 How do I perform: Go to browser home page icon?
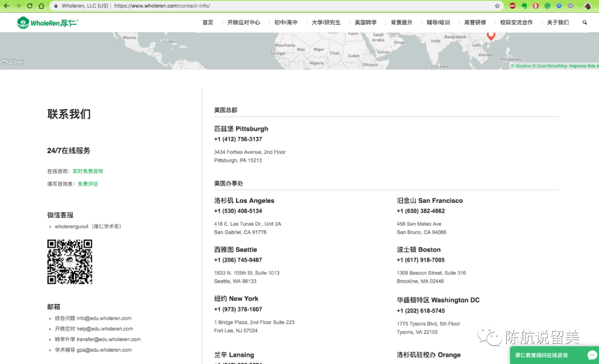(x=42, y=6)
